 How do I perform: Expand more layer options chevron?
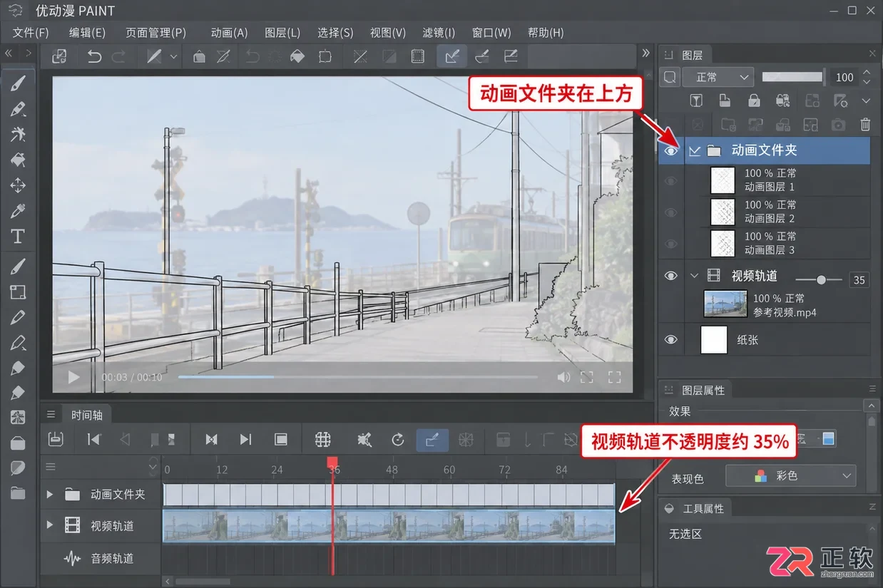click(x=867, y=100)
